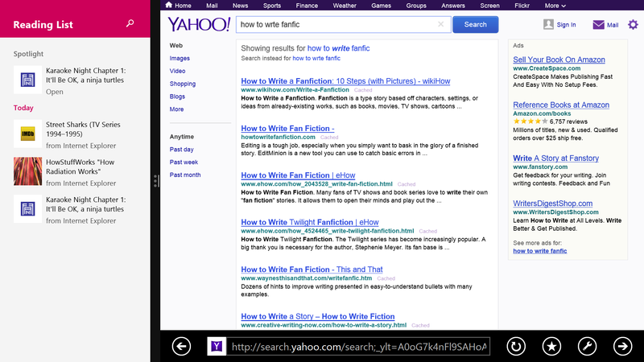The height and width of the screenshot is (362, 644).
Task: Open Sports in Yahoo top navigation
Action: [x=272, y=6]
